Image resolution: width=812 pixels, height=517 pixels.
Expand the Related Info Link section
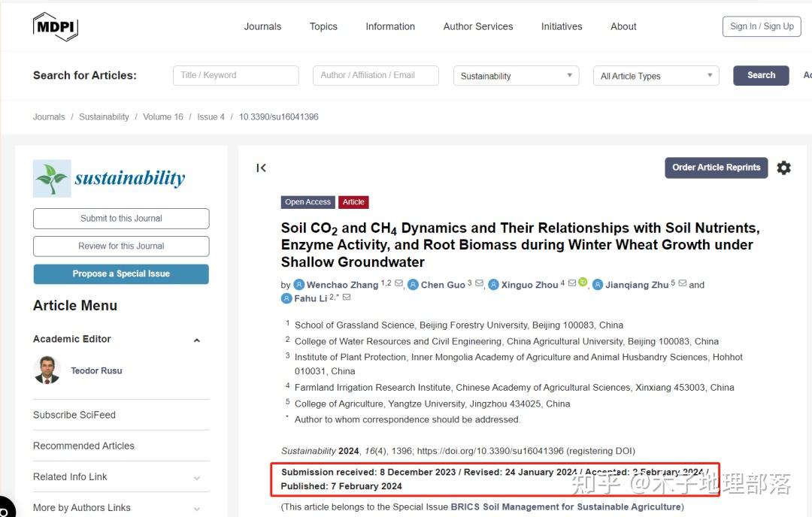[197, 477]
